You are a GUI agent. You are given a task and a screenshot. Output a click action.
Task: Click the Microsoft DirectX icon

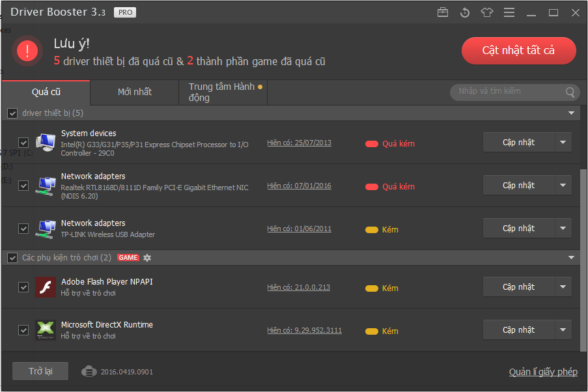pyautogui.click(x=46, y=330)
